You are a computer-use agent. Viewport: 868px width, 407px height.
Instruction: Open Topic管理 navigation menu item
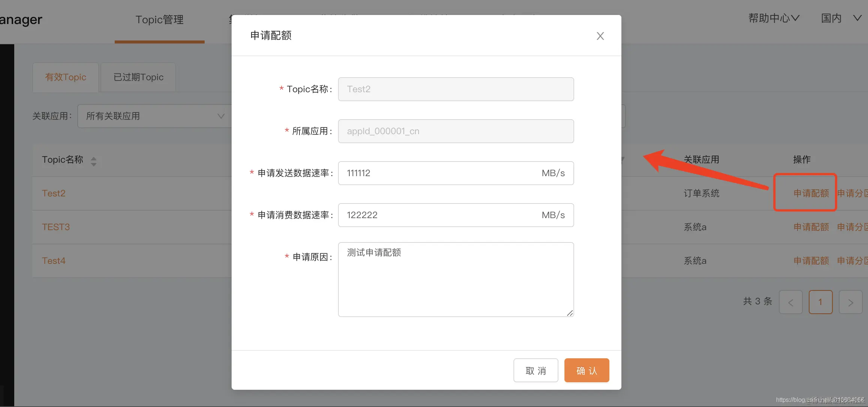(x=159, y=19)
